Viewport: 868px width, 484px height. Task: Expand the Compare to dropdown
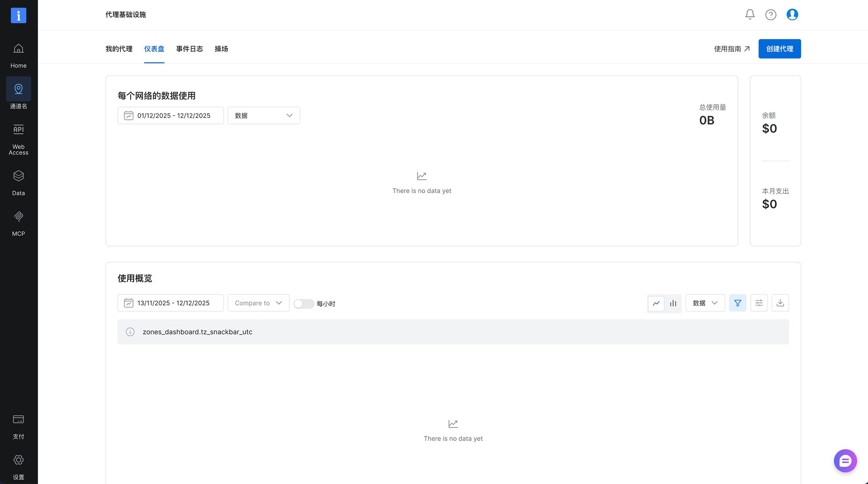coord(259,303)
